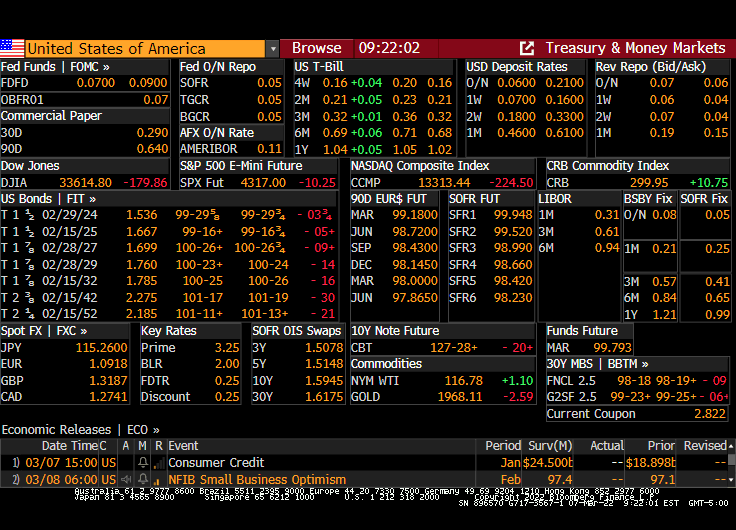Open the 30Y MBS | BBTM » link
This screenshot has width=736, height=530.
(x=598, y=364)
